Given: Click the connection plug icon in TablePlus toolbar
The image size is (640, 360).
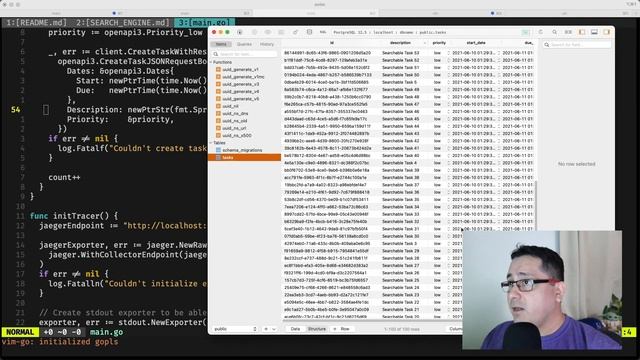Looking at the screenshot, I should [x=240, y=32].
